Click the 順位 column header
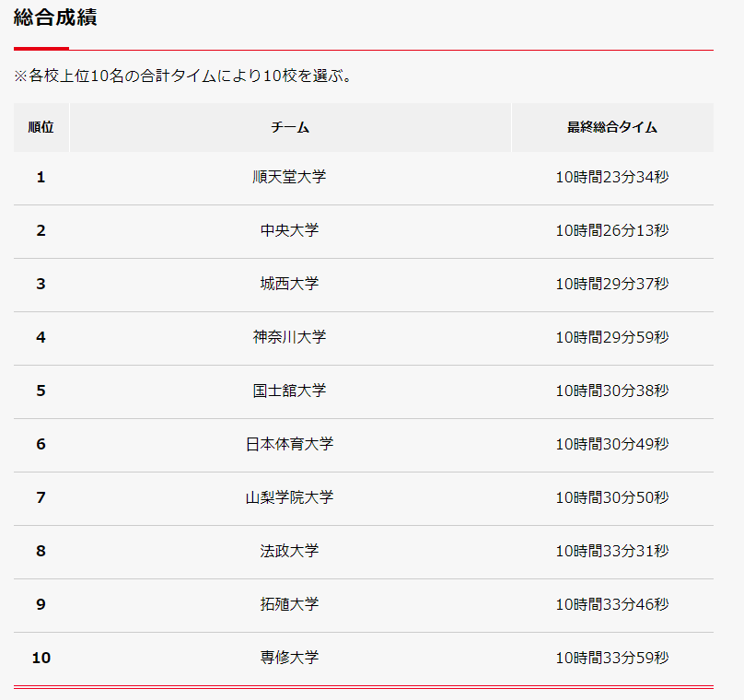 tap(41, 127)
